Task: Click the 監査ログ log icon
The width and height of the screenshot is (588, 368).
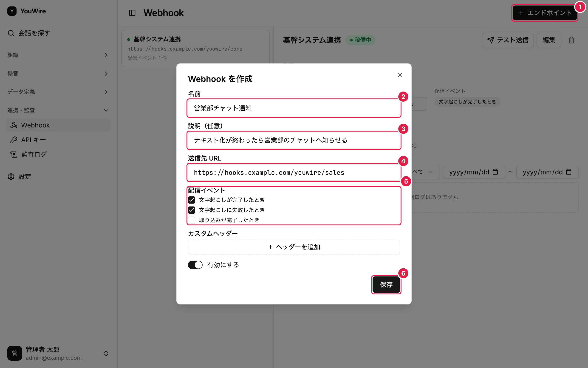Action: [14, 154]
